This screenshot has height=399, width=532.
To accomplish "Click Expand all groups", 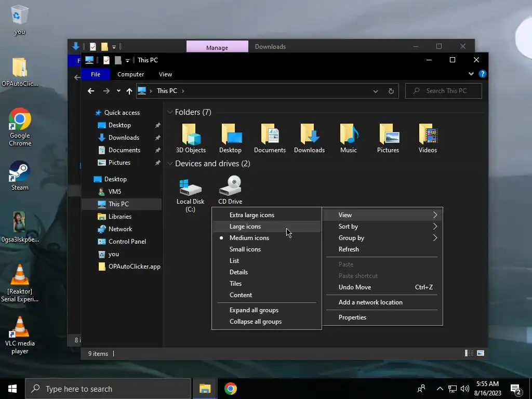I will pos(267,310).
